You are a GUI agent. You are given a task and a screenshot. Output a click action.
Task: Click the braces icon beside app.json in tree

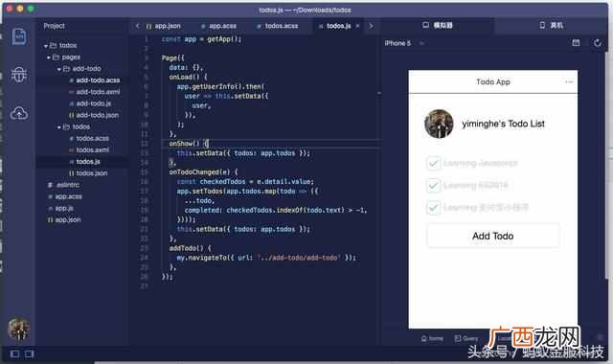50,220
